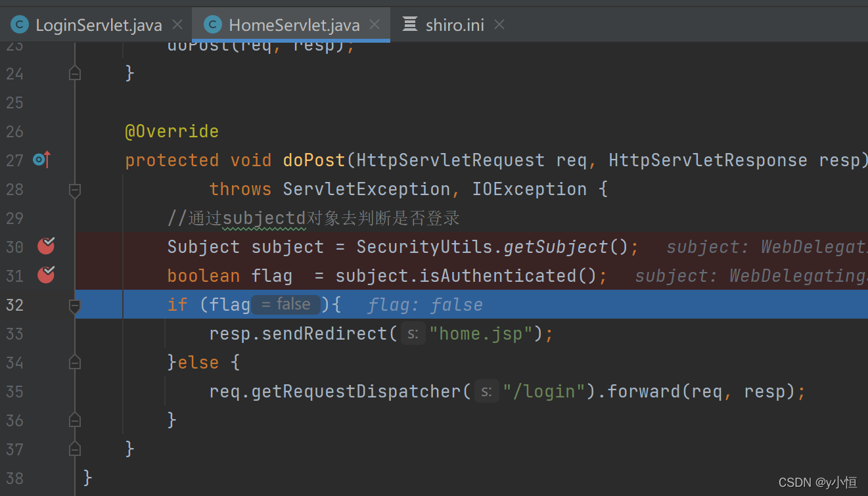Click getSubject on line 30

tap(556, 247)
